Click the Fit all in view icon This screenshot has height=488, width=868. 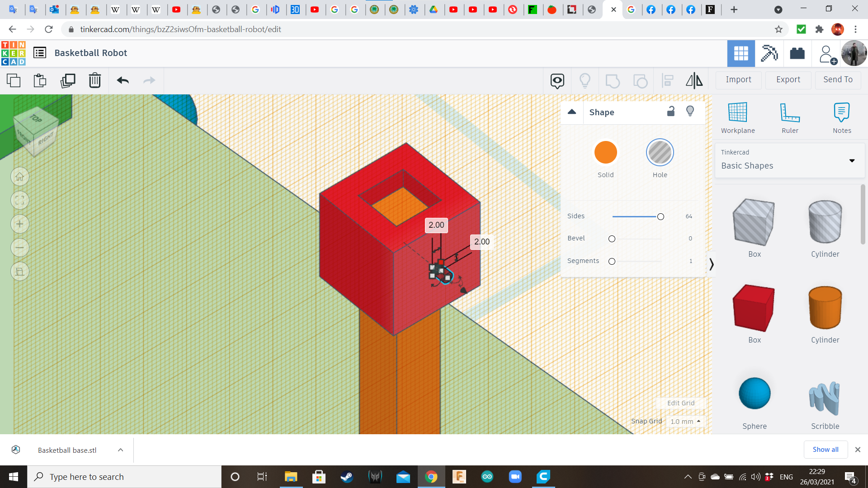pos(19,200)
